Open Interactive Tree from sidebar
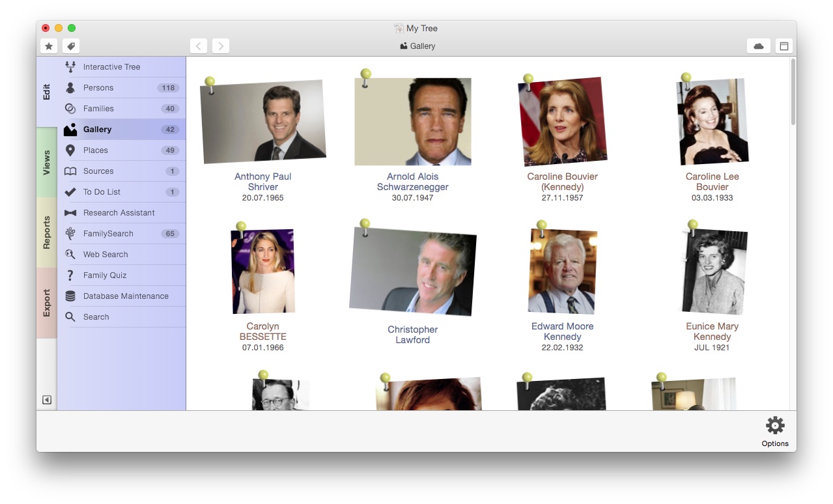This screenshot has width=833, height=504. pyautogui.click(x=111, y=66)
